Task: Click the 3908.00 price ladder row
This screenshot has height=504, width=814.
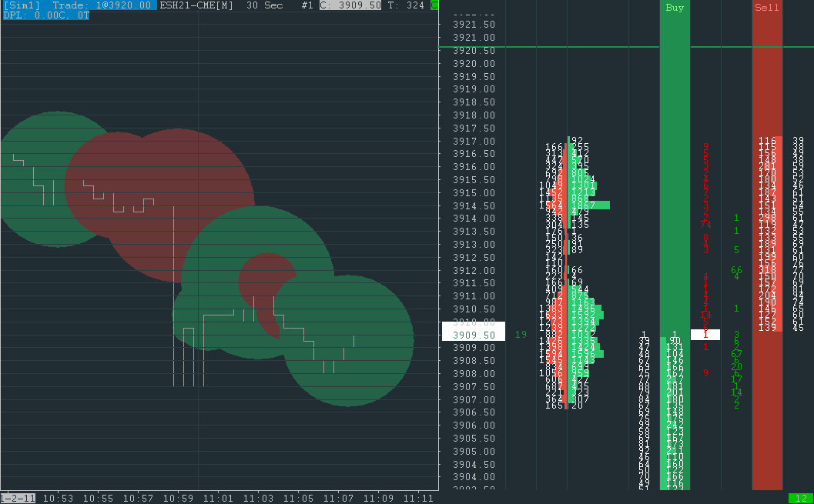Action: pos(474,374)
